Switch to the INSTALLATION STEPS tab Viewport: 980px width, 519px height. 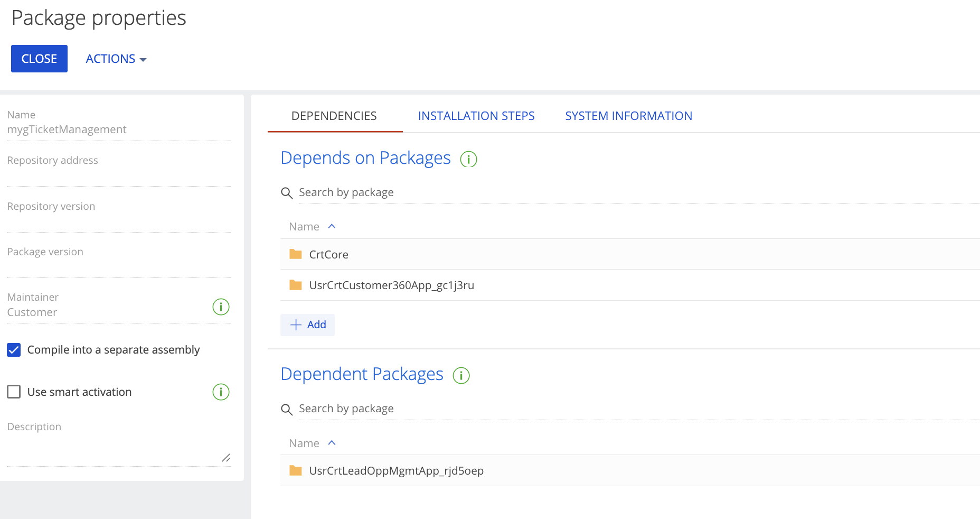(476, 116)
